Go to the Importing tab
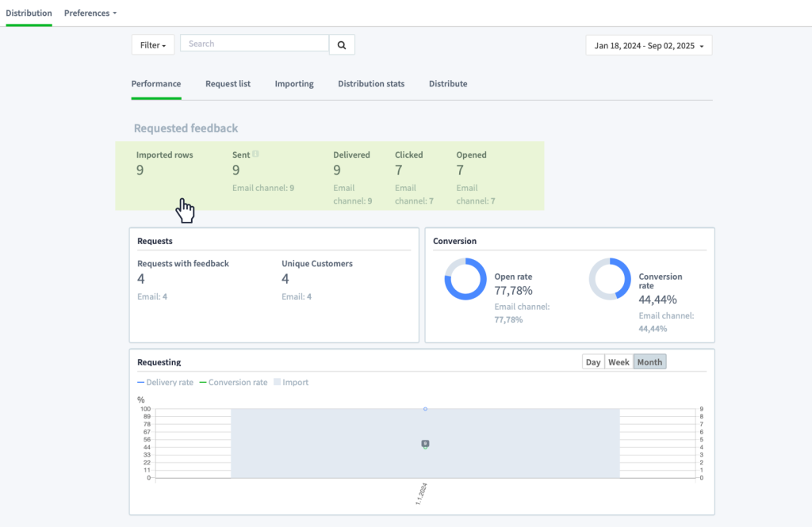This screenshot has height=527, width=812. 294,84
